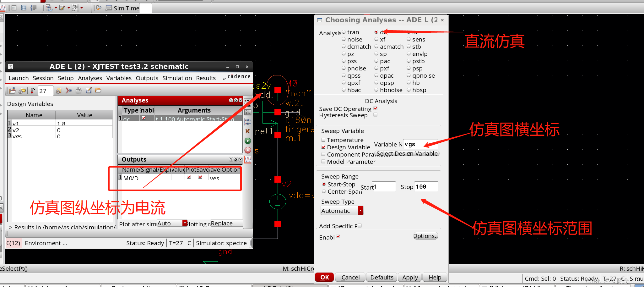Open the Simulation menu

click(177, 78)
